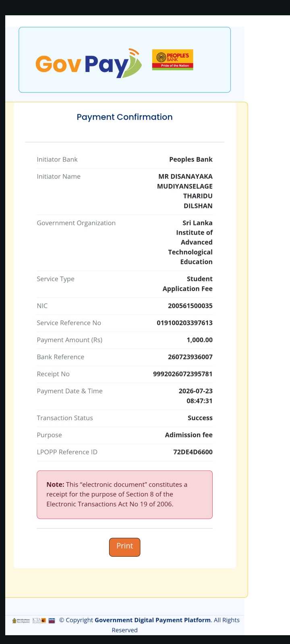
Task: Click the NIC number 200561500035
Action: [190, 306]
